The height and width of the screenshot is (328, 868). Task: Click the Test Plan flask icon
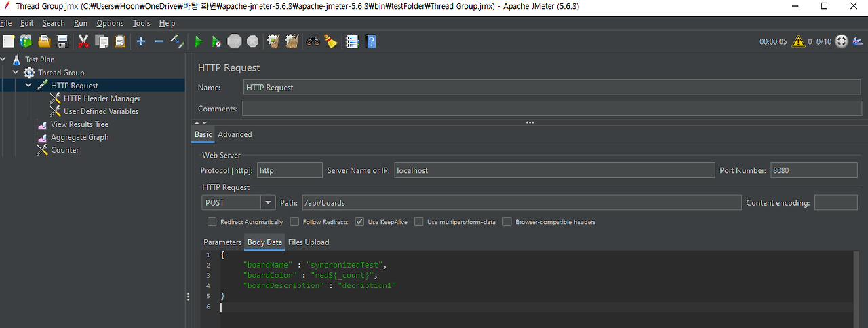tap(16, 60)
